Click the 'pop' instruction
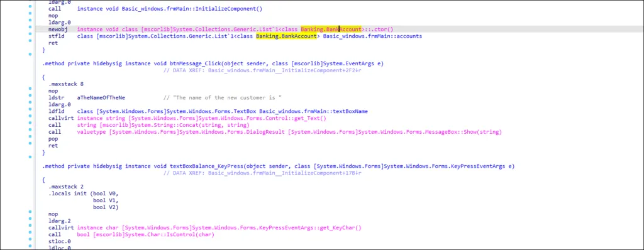 tap(53, 139)
